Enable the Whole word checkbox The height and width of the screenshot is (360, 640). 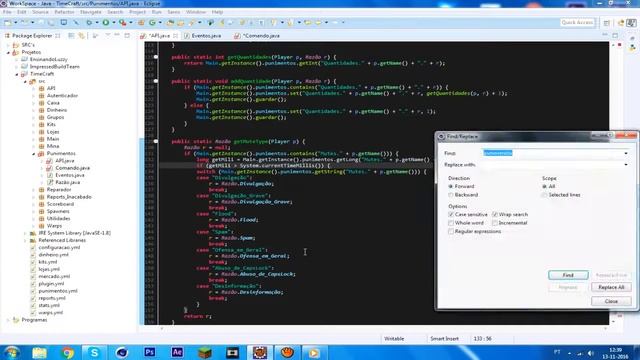pyautogui.click(x=451, y=223)
